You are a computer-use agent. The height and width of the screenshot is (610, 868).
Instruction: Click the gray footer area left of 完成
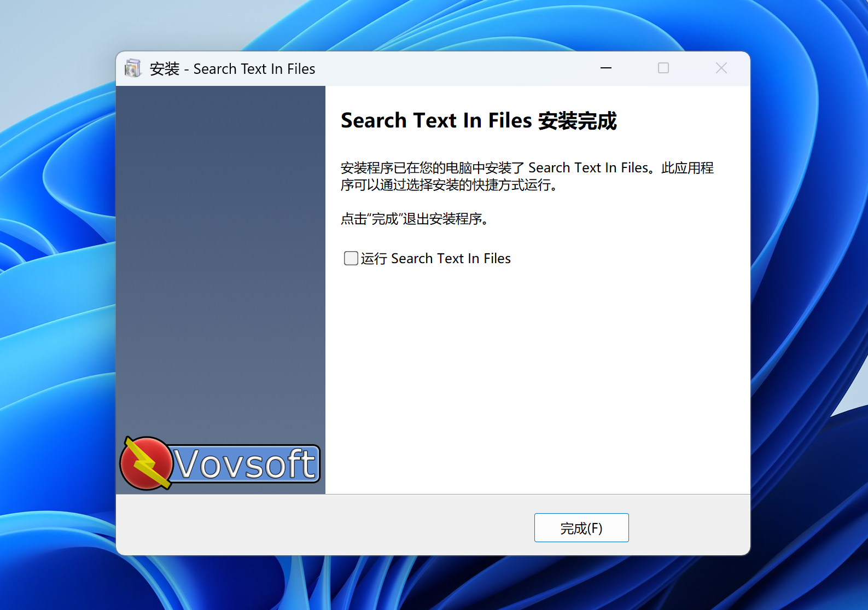pos(323,525)
